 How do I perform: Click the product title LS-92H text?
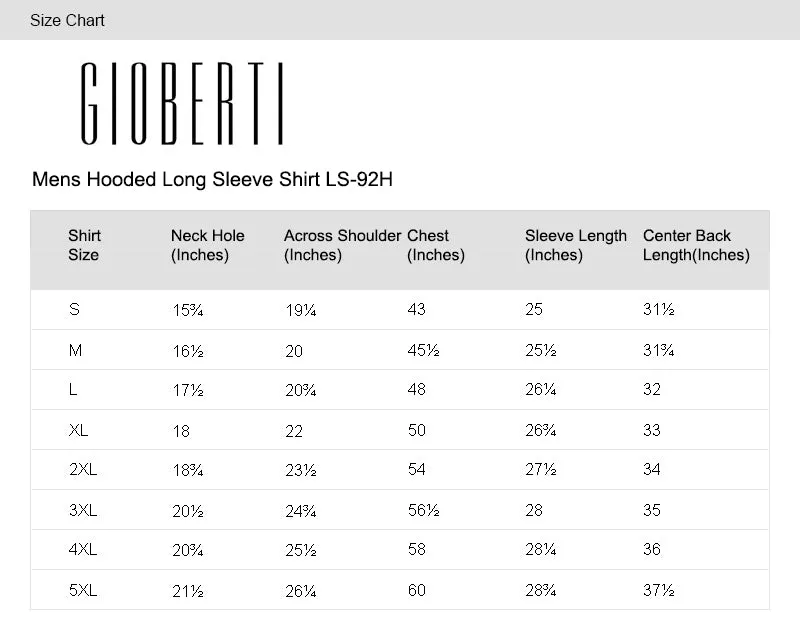[212, 180]
